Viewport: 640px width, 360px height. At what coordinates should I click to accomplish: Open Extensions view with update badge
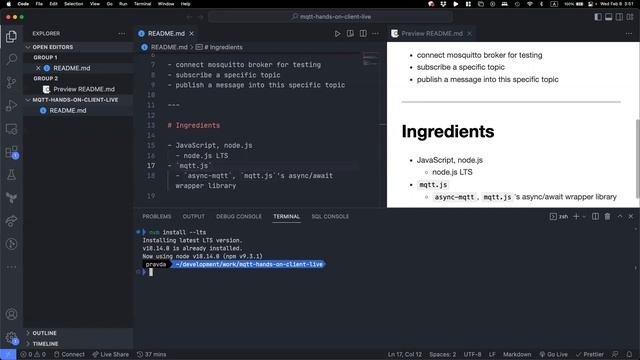pos(11,152)
